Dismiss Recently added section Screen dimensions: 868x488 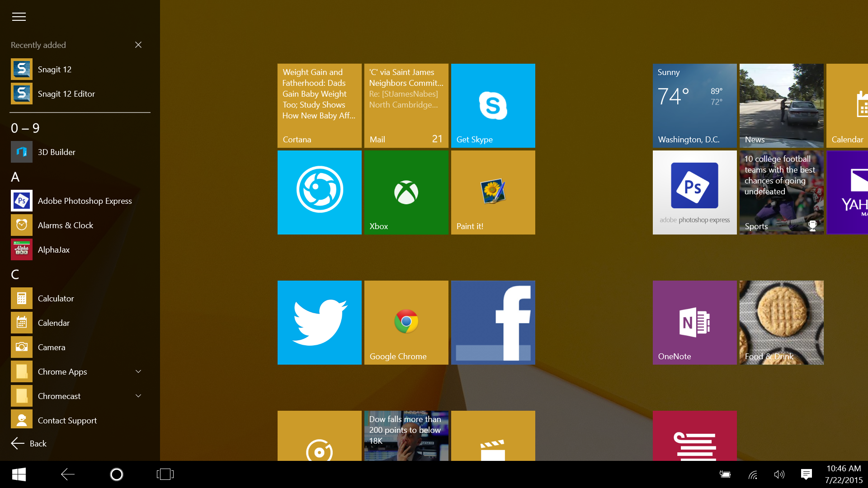(138, 45)
